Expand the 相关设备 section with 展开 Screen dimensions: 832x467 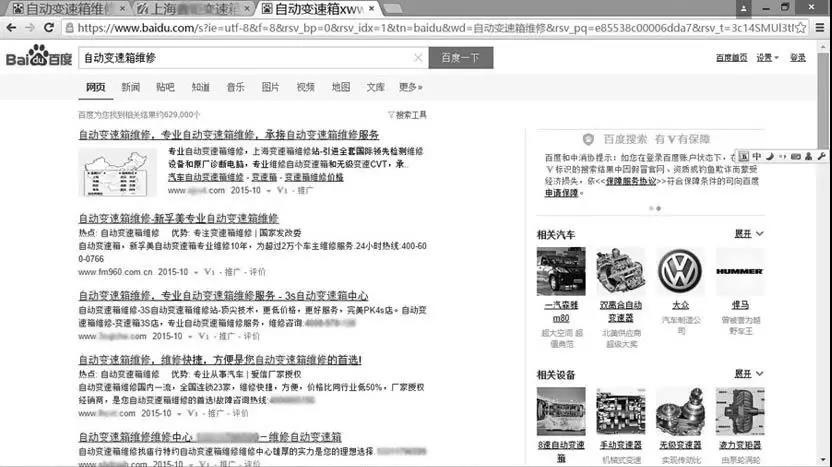click(x=749, y=374)
